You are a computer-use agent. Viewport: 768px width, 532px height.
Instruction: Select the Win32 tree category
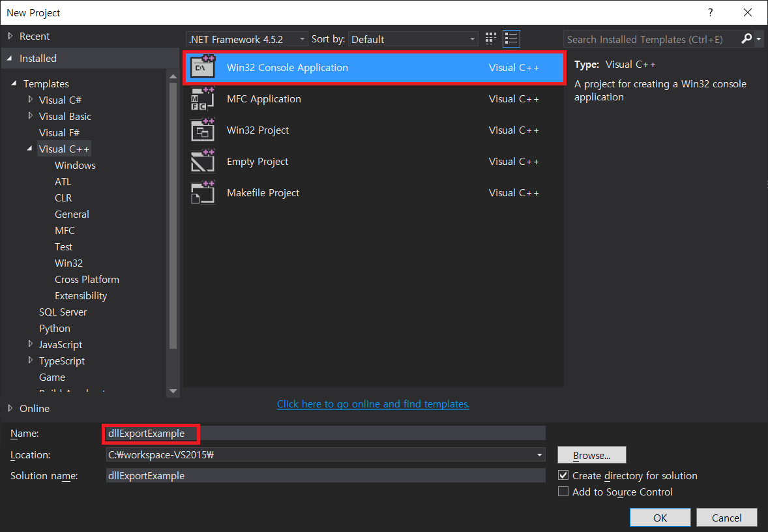(68, 263)
